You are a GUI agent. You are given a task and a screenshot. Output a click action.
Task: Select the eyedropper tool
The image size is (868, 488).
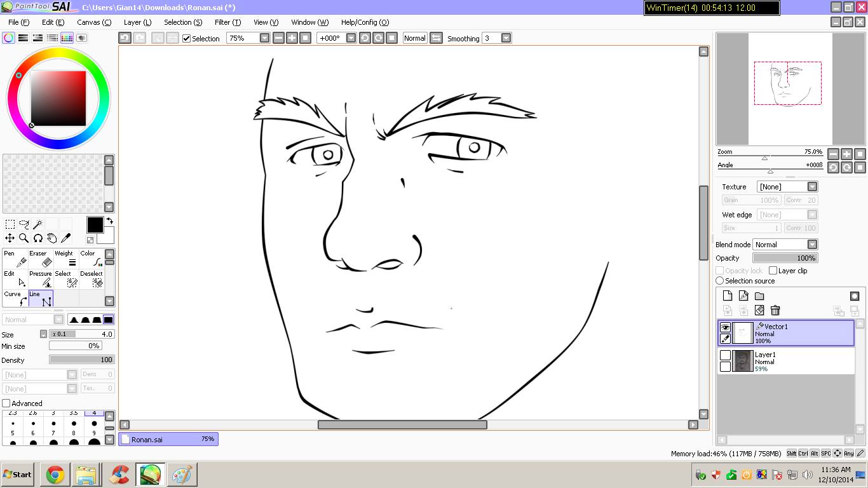point(66,238)
